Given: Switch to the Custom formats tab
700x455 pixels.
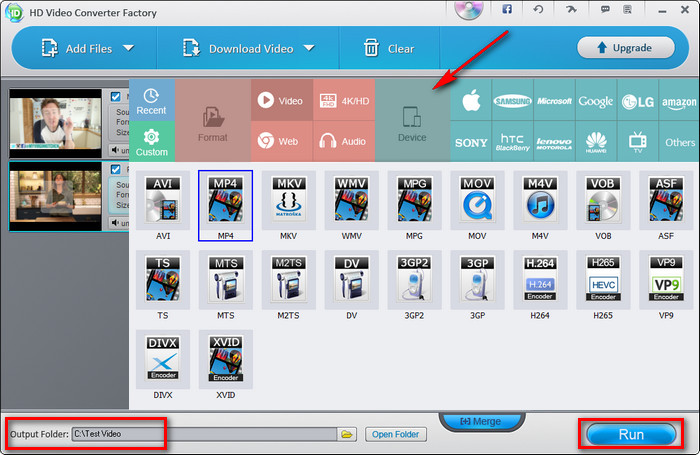Looking at the screenshot, I should coord(151,142).
